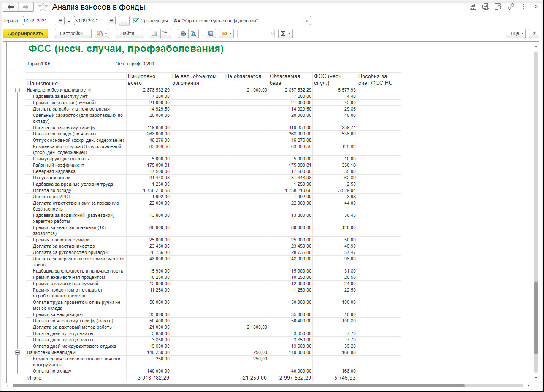Select the 21 250,00 total not taxed
Viewport: 544px width, 392px height.
coord(254,378)
